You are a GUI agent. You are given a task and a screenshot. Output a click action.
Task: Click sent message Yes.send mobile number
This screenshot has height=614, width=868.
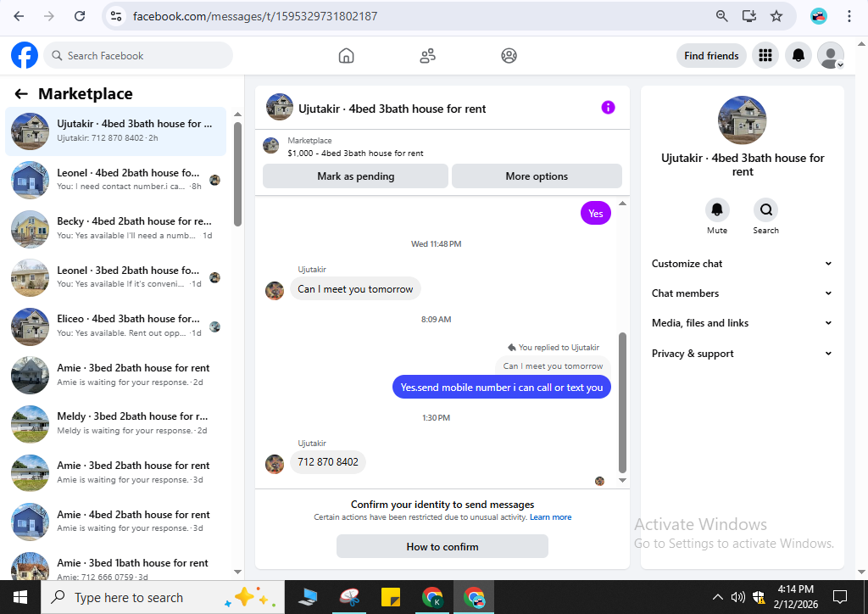pyautogui.click(x=502, y=388)
